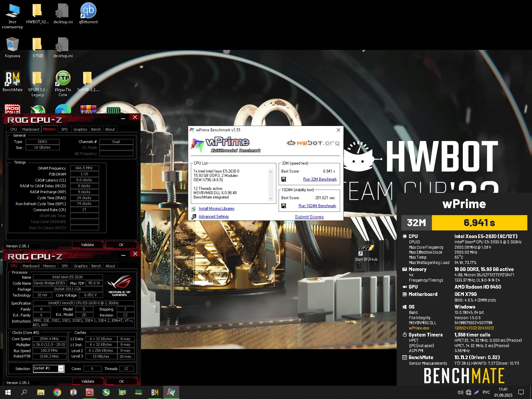Viewport: 532px width, 399px height.
Task: Open the Socket #1 selection dropdown
Action: [49, 368]
